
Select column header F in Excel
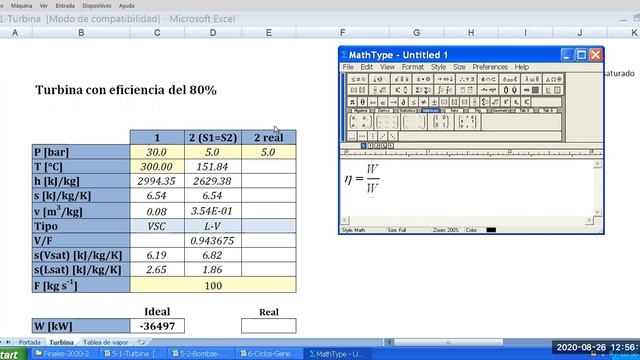click(342, 33)
